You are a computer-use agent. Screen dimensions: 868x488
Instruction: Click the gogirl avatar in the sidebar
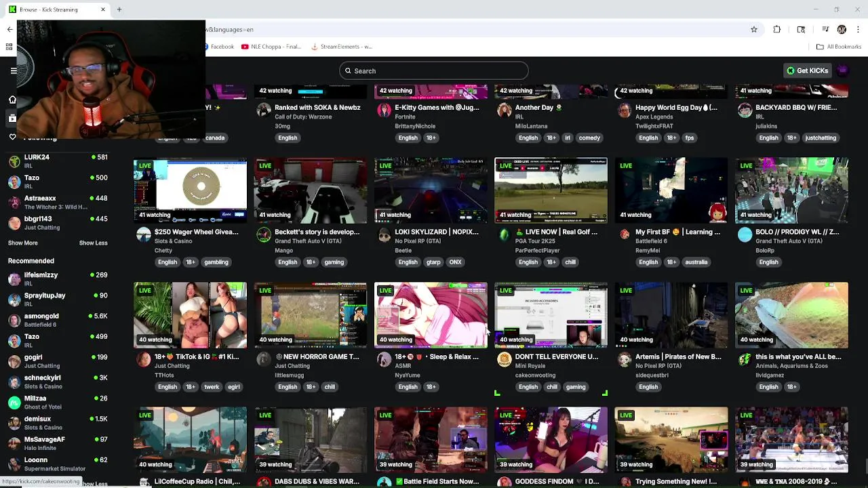(x=14, y=361)
